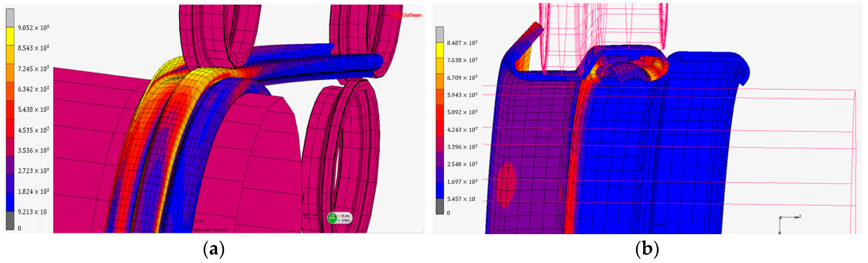Select the 9.213 × 10 legend label
This screenshot has width=868, height=263.
[x=32, y=212]
